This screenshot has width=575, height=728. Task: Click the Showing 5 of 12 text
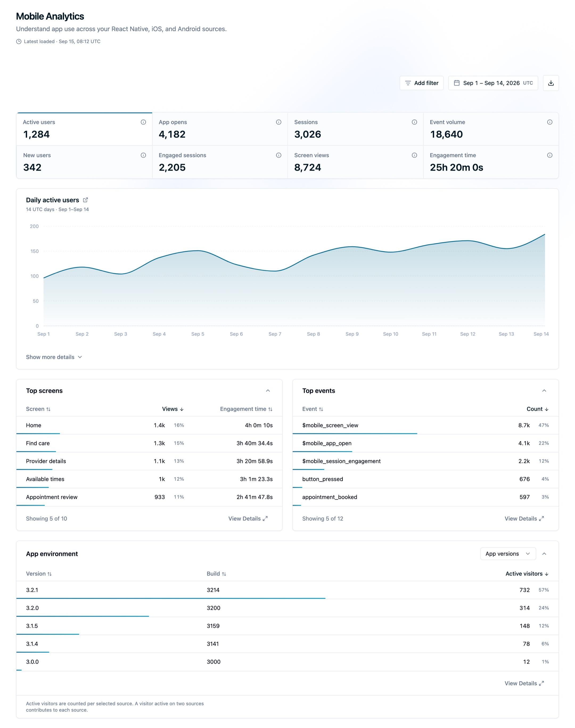click(323, 518)
